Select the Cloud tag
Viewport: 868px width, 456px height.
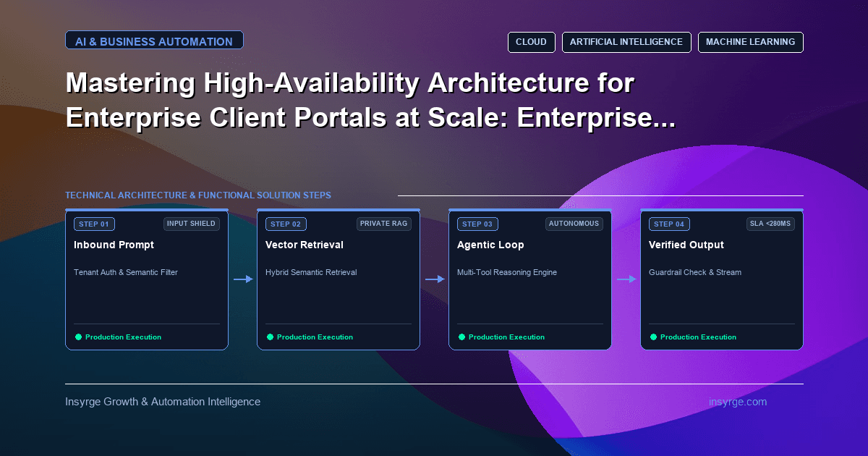(x=531, y=42)
